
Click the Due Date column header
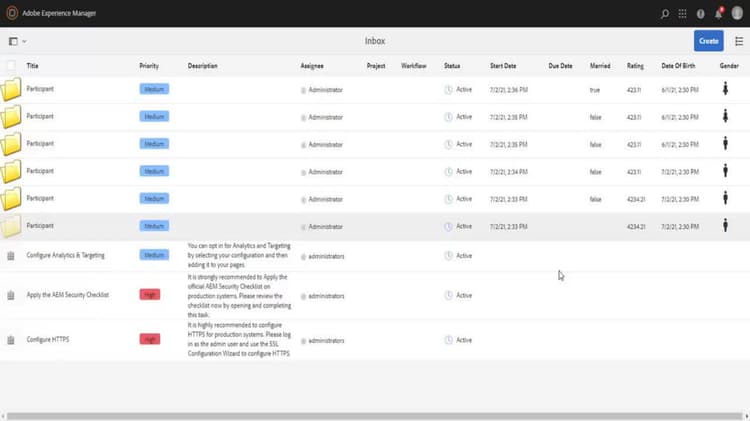click(561, 66)
